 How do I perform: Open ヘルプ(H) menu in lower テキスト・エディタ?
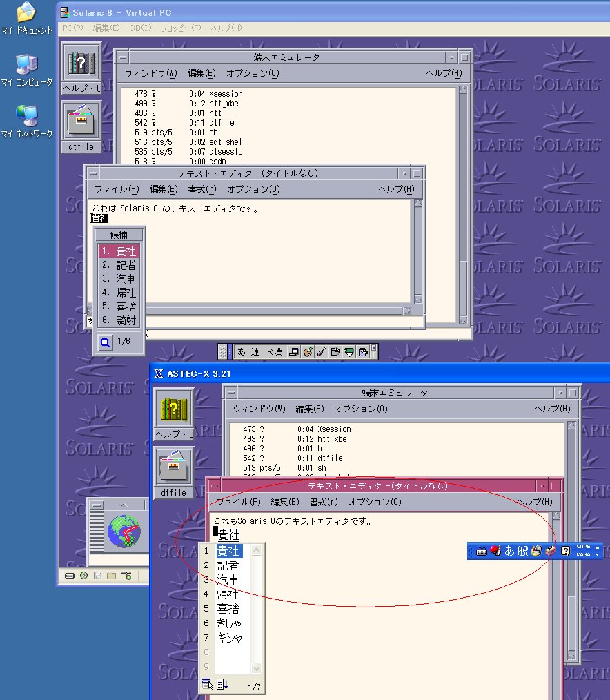coord(535,503)
